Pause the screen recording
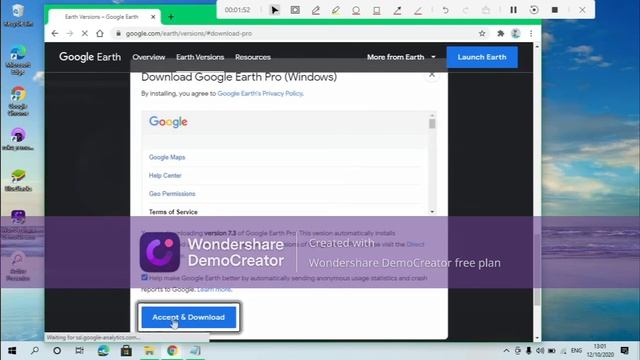The width and height of the screenshot is (640, 360). pos(513,10)
